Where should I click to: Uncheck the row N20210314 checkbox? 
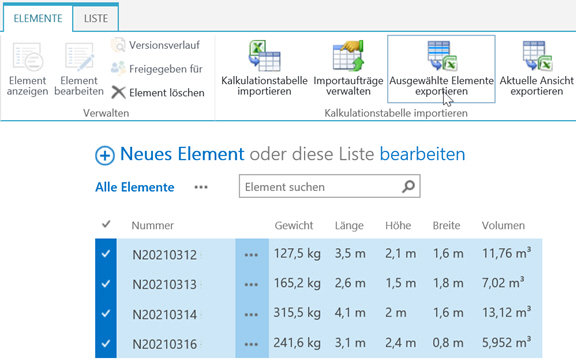point(106,313)
